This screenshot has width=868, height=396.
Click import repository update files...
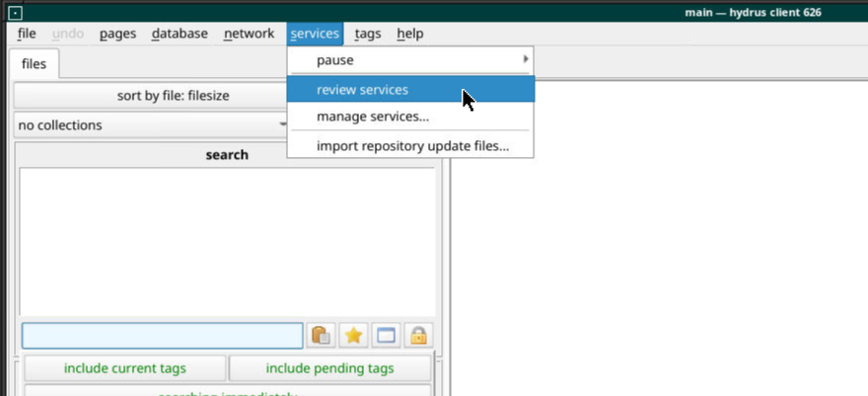pos(410,146)
